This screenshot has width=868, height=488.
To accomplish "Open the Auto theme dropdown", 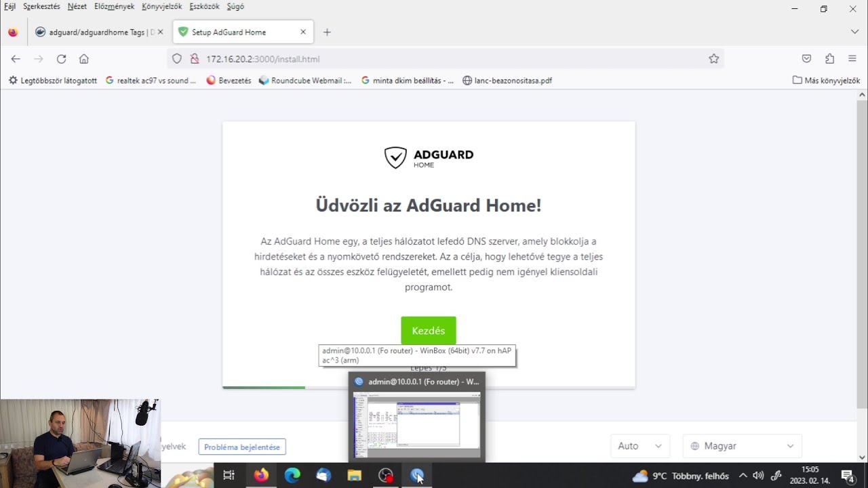I will pos(639,446).
